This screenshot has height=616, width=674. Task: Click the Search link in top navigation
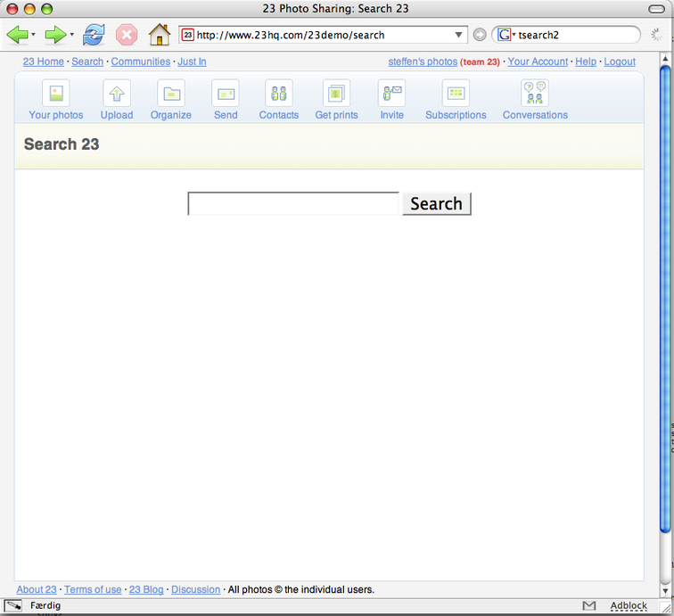(87, 62)
